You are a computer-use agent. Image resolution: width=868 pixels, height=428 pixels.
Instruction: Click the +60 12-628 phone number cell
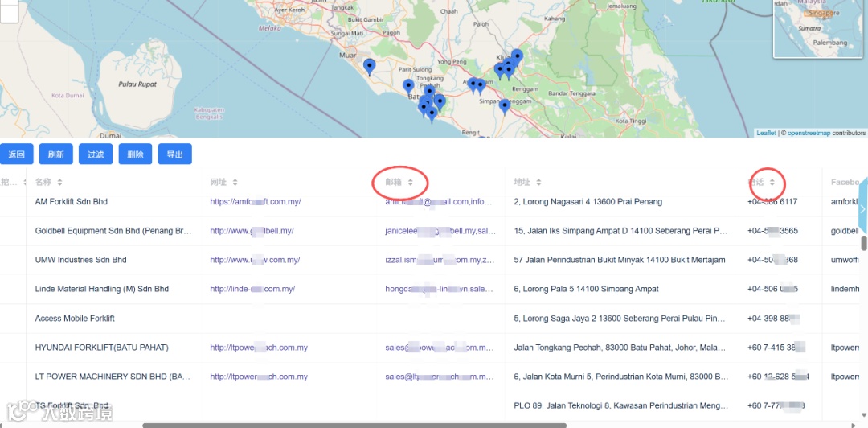coord(778,377)
